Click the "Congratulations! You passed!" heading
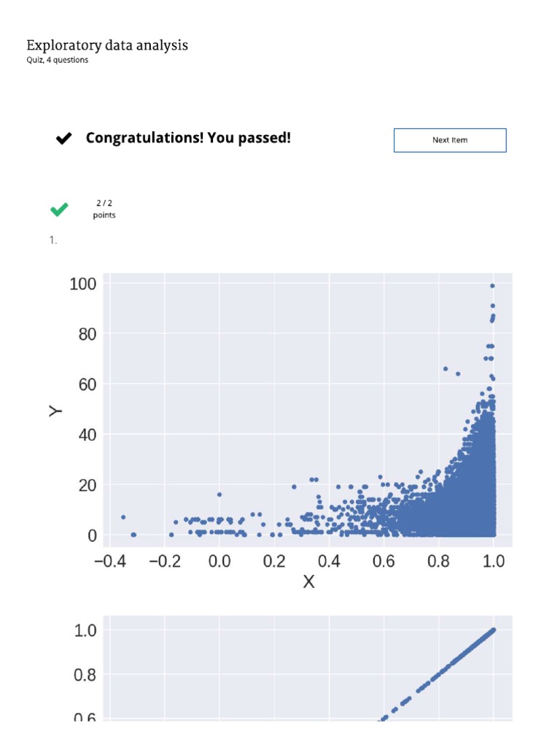Viewport: 560px width, 747px height. pyautogui.click(x=188, y=138)
